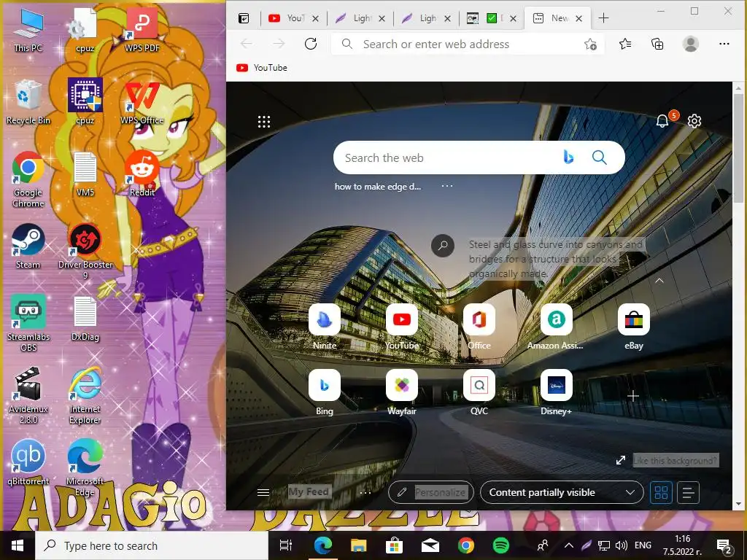
Task: Open the This PC desktop icon
Action: 28,29
